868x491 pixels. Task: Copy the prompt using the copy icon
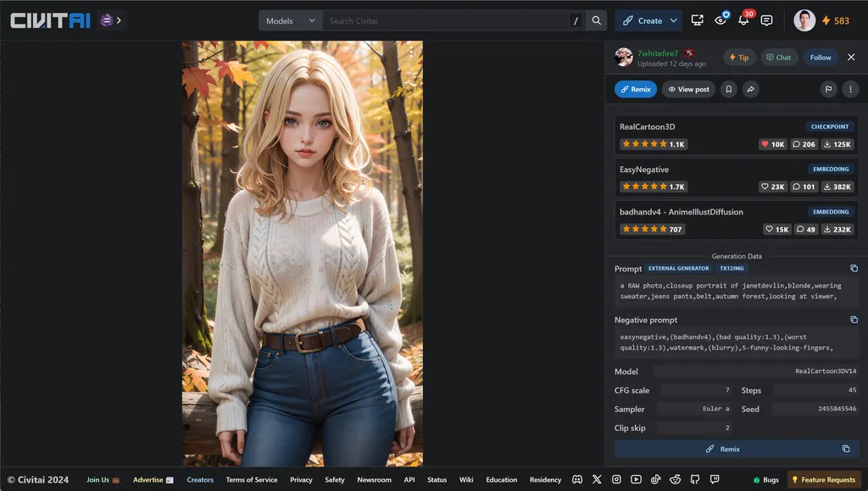coord(853,268)
